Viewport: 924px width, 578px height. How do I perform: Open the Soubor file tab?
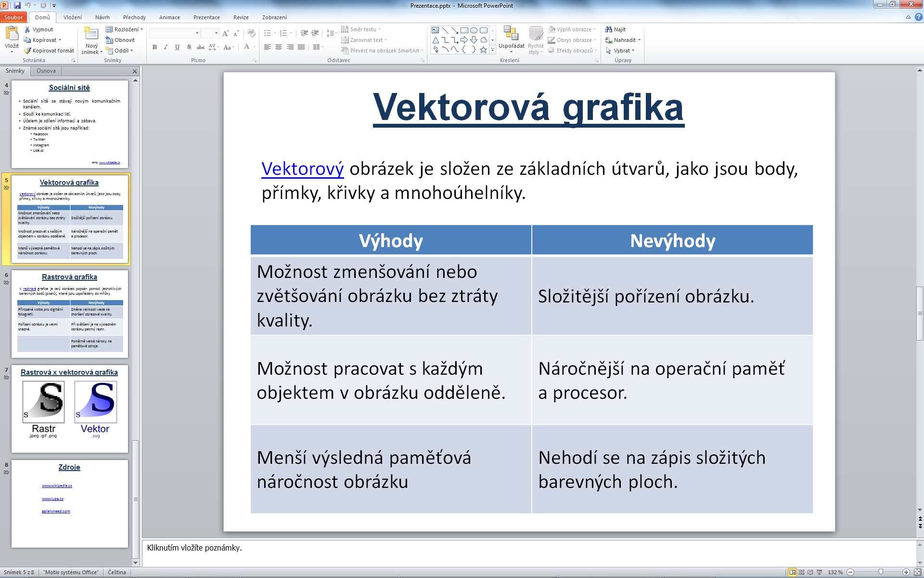(x=13, y=17)
